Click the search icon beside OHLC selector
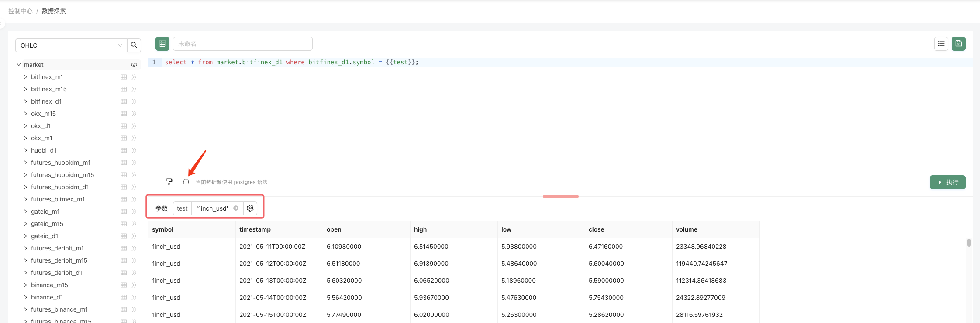980x323 pixels. (x=134, y=45)
